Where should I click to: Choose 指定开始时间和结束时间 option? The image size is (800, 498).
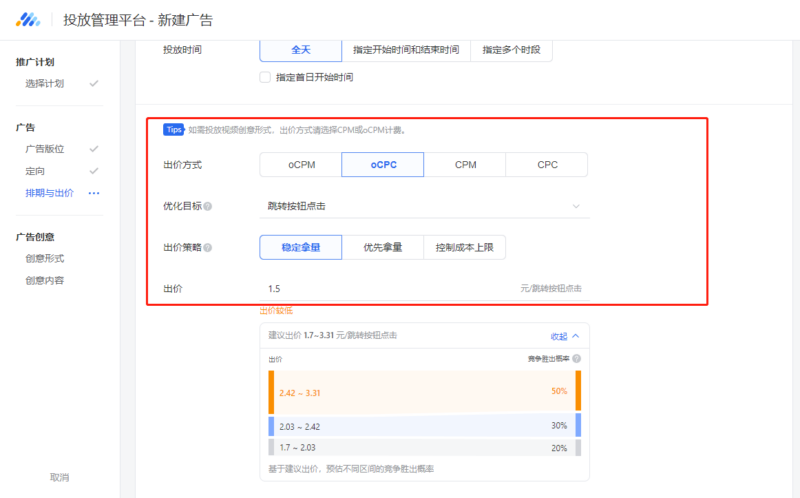tap(406, 49)
